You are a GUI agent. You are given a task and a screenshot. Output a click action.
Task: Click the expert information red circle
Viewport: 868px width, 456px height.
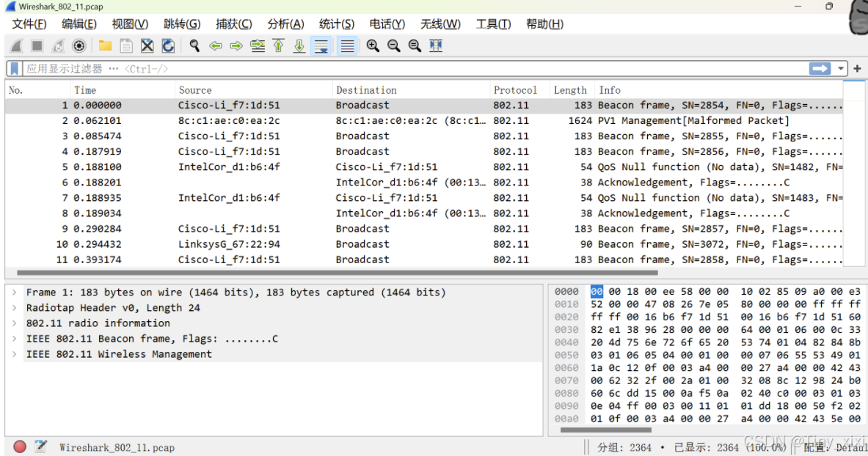click(20, 446)
